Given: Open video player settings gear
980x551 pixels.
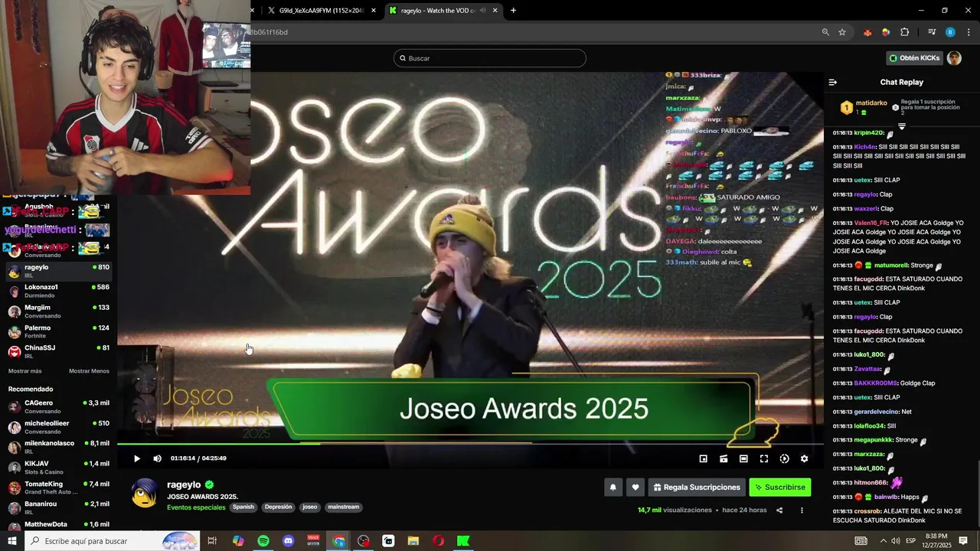Looking at the screenshot, I should click(x=804, y=458).
